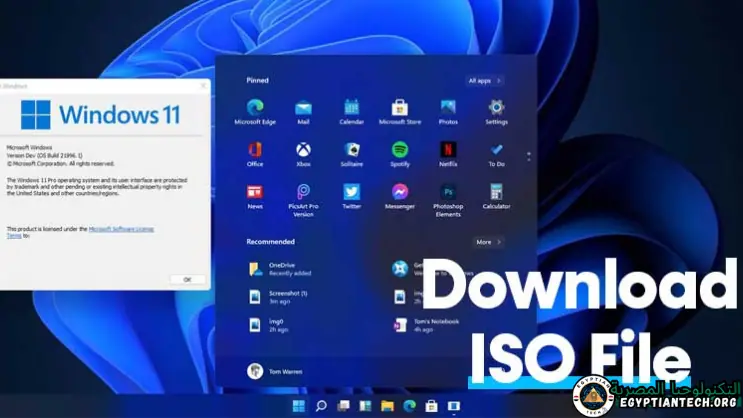Open File Explorer from taskbar
The image size is (743, 418).
387,406
